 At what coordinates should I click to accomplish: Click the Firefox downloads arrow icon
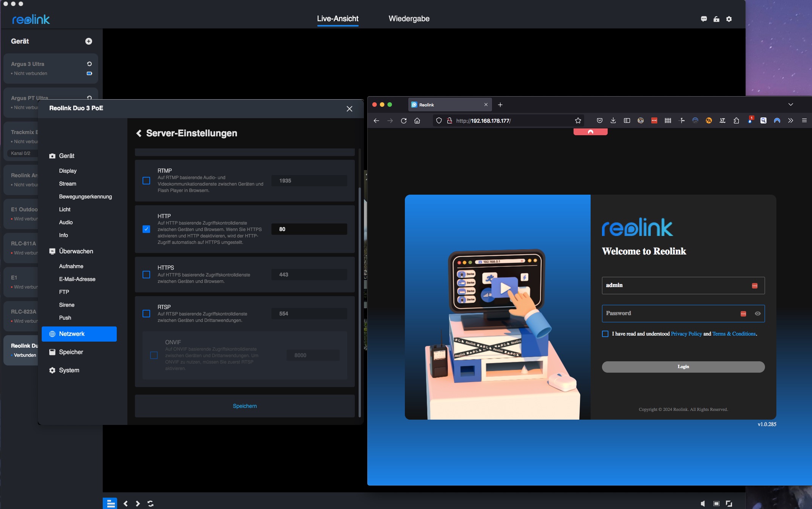pos(613,120)
